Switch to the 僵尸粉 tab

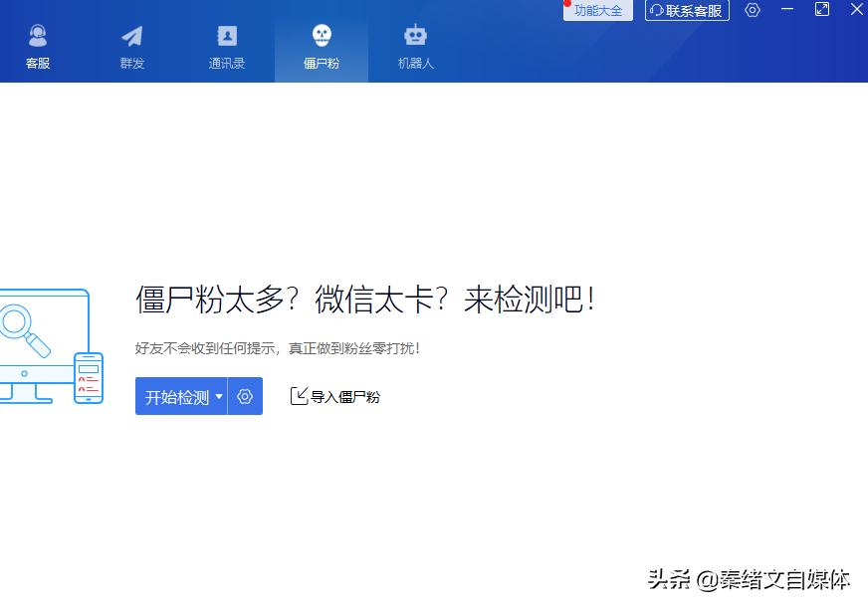[321, 44]
